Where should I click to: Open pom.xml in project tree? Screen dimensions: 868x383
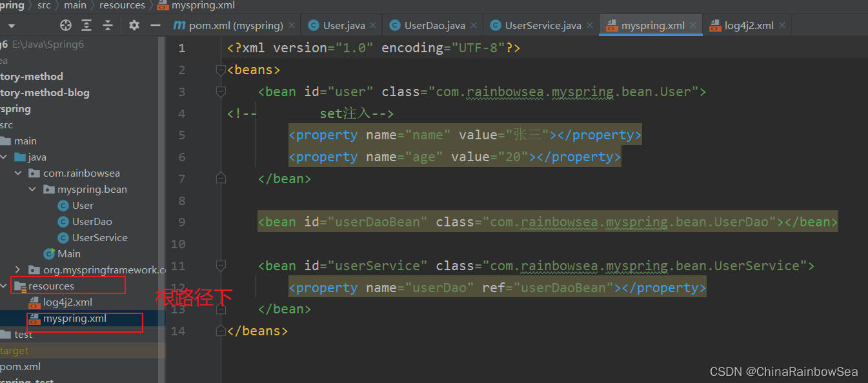(20, 366)
